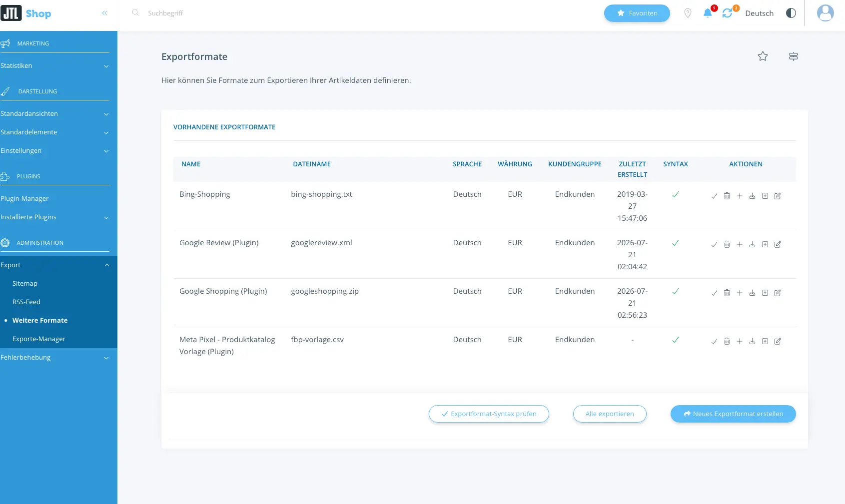Edit the Bing-Shopping export format

click(778, 196)
